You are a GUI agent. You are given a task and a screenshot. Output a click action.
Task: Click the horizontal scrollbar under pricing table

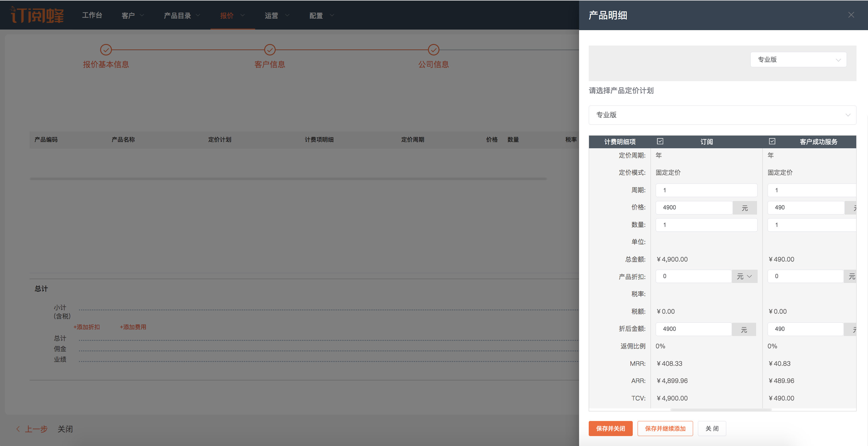tap(721, 410)
